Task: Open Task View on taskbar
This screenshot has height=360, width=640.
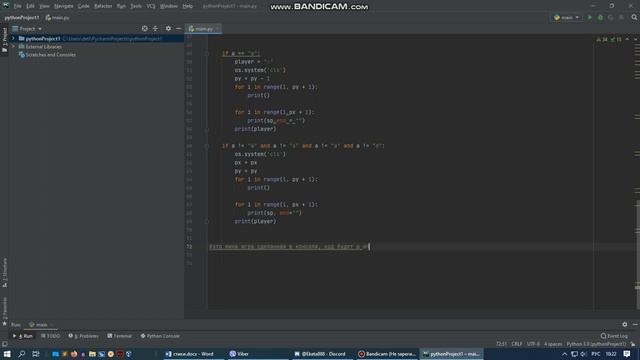Action: pyautogui.click(x=36, y=354)
